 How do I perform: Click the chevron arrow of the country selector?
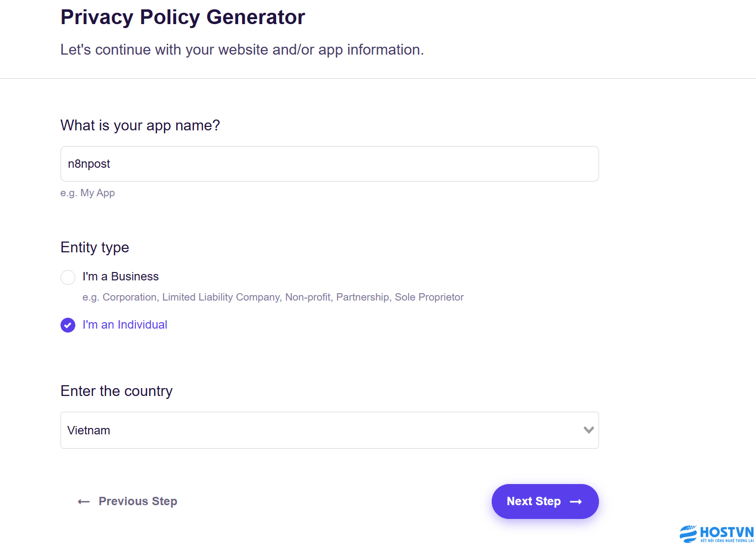click(x=589, y=430)
